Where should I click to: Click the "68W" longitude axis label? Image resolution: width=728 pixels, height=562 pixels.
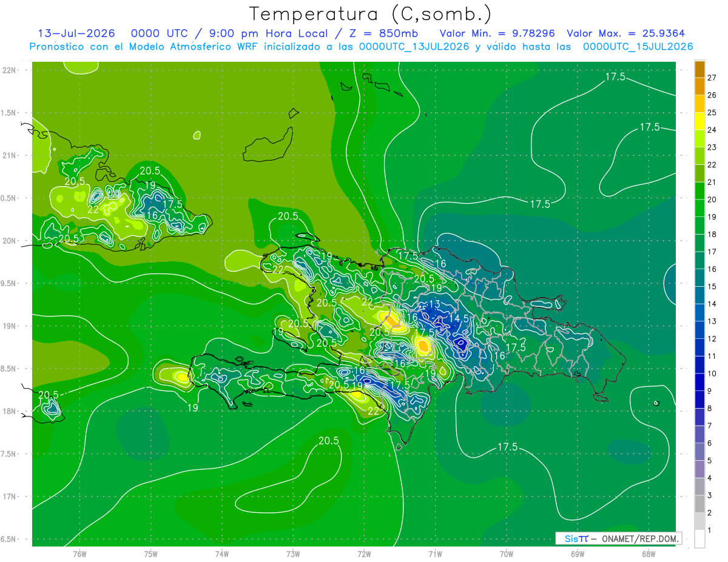(648, 554)
